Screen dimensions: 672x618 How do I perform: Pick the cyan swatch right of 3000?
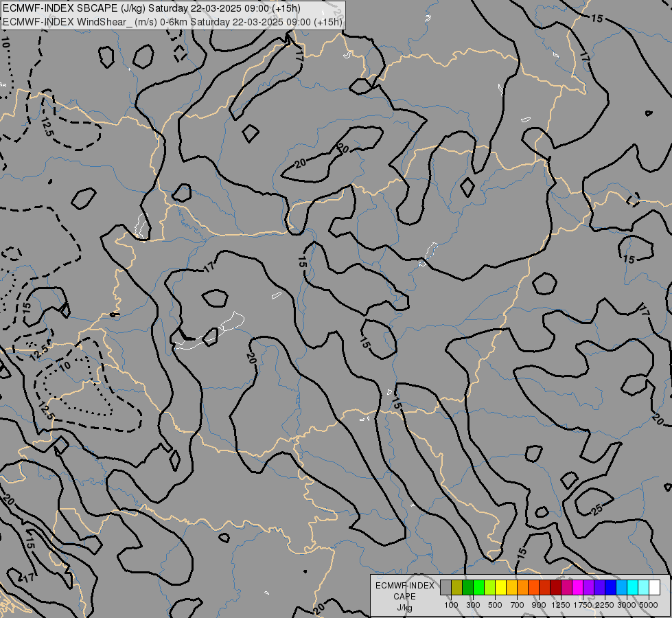(633, 587)
